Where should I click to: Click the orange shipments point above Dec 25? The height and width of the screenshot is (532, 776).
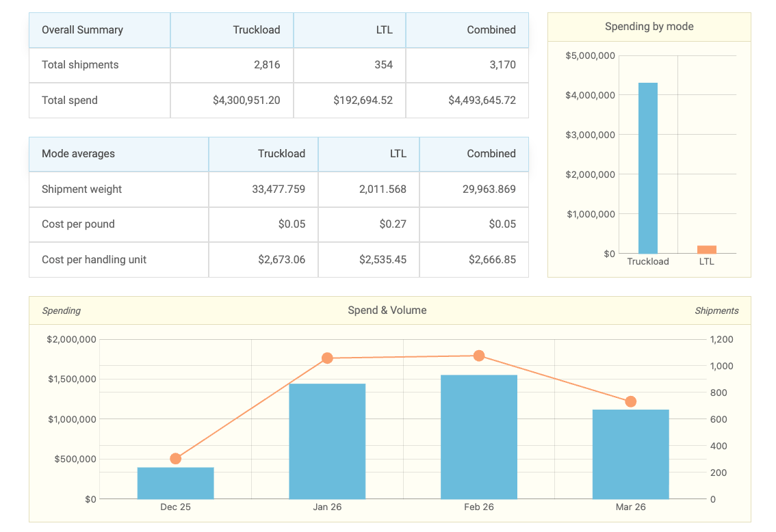[176, 459]
